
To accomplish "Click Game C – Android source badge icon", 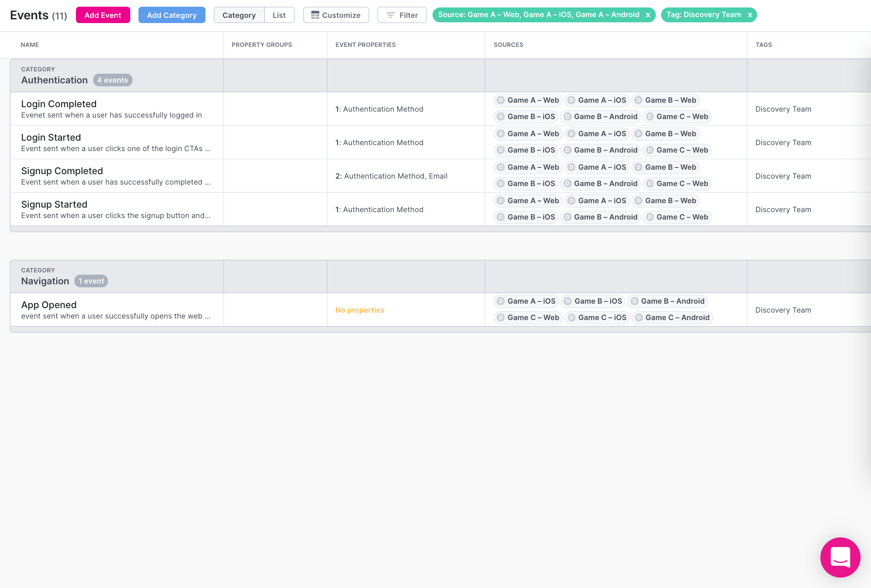I will point(639,317).
